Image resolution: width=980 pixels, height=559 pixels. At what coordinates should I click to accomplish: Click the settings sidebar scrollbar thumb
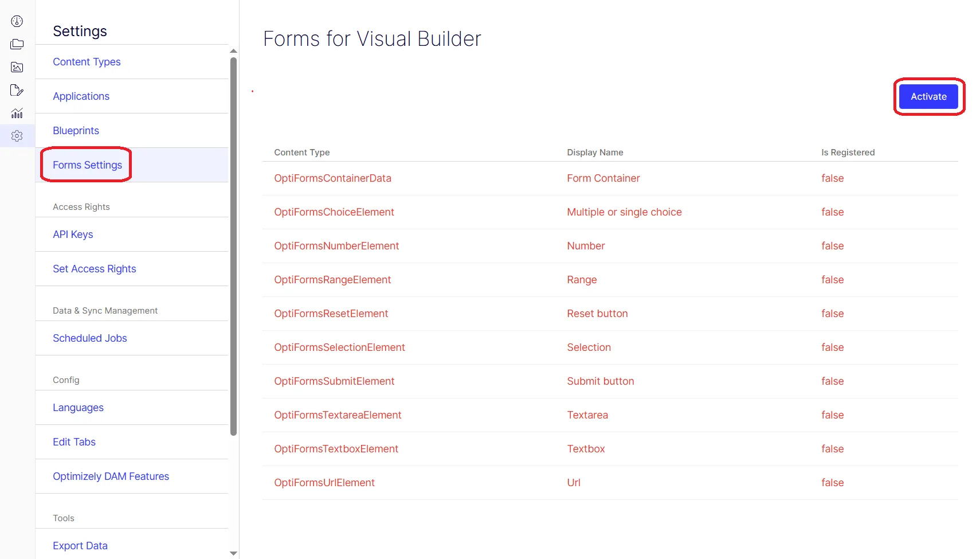233,247
